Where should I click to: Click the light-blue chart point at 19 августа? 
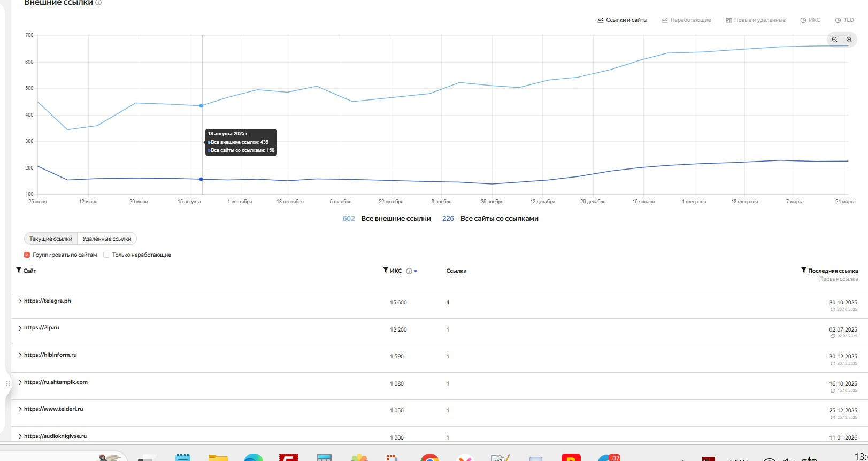point(201,106)
